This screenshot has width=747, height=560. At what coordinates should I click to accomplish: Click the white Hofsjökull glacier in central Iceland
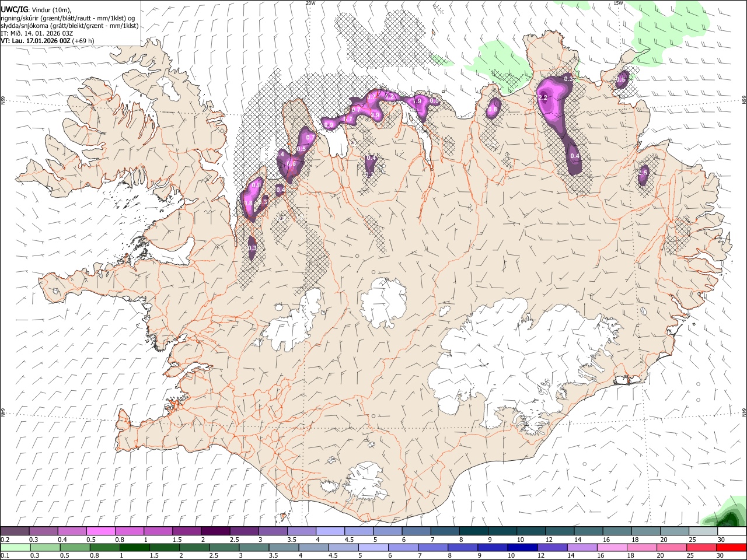pos(384,302)
